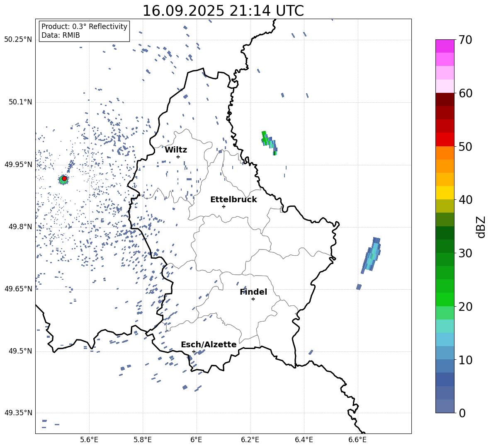
Task: Click the 49.95°N latitude label
Action: [18, 165]
